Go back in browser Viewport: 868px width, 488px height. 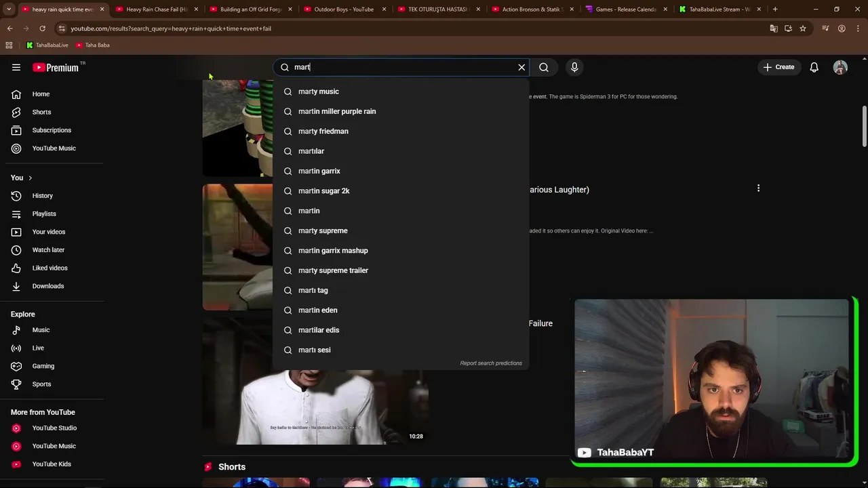(x=9, y=28)
